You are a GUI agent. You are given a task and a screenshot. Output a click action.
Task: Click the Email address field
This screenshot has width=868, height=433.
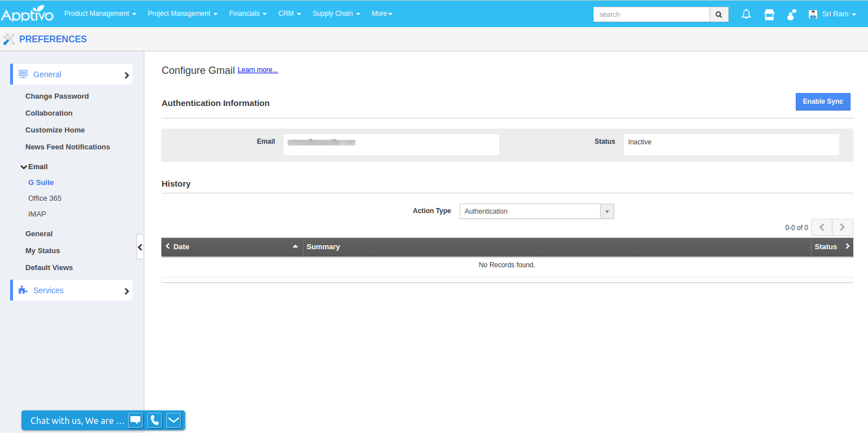point(391,144)
